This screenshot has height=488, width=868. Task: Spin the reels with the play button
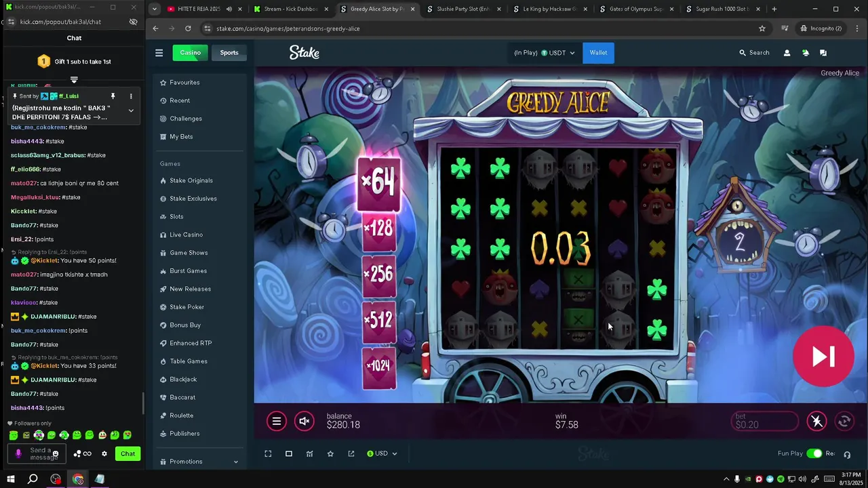click(x=823, y=357)
